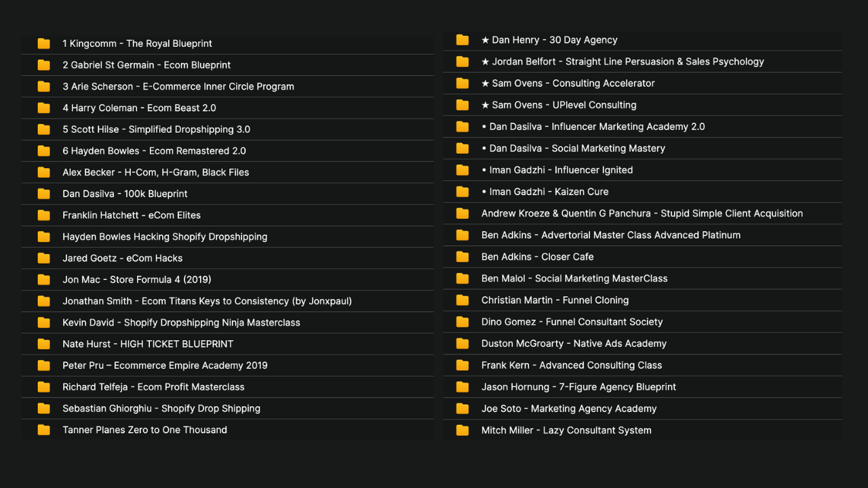Click folder icon beside Jonathan Smith Ecom Titans
Image resolution: width=868 pixels, height=488 pixels.
pyautogui.click(x=44, y=301)
